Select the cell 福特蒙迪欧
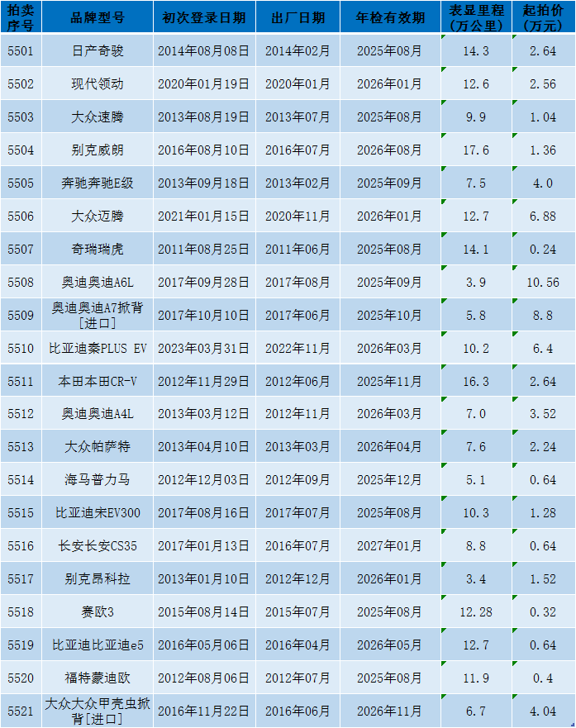Image resolution: width=576 pixels, height=728 pixels. 98,678
